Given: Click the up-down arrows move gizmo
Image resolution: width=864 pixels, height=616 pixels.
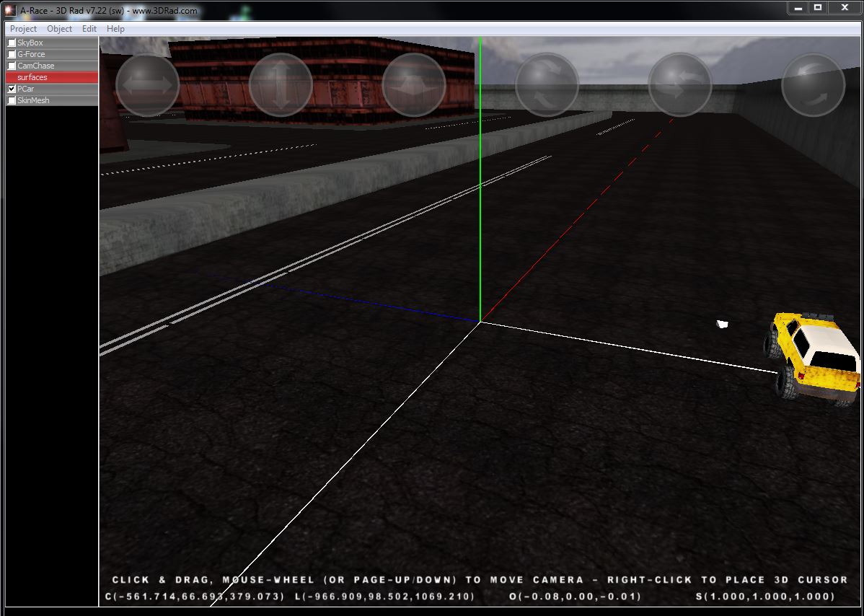Looking at the screenshot, I should point(281,85).
